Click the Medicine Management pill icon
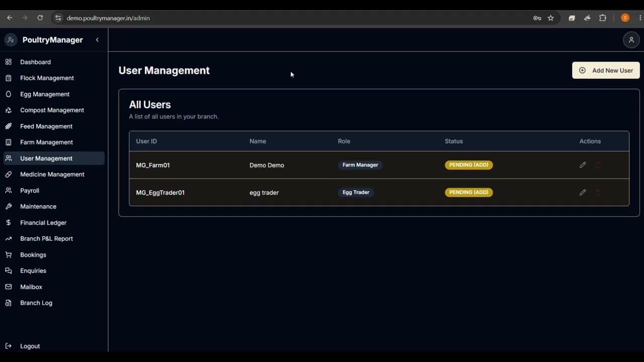 point(9,174)
